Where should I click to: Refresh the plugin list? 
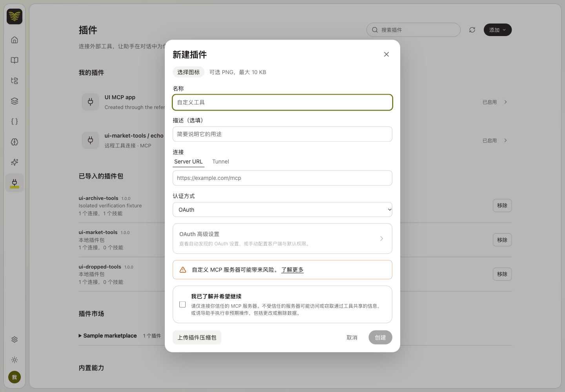[472, 30]
